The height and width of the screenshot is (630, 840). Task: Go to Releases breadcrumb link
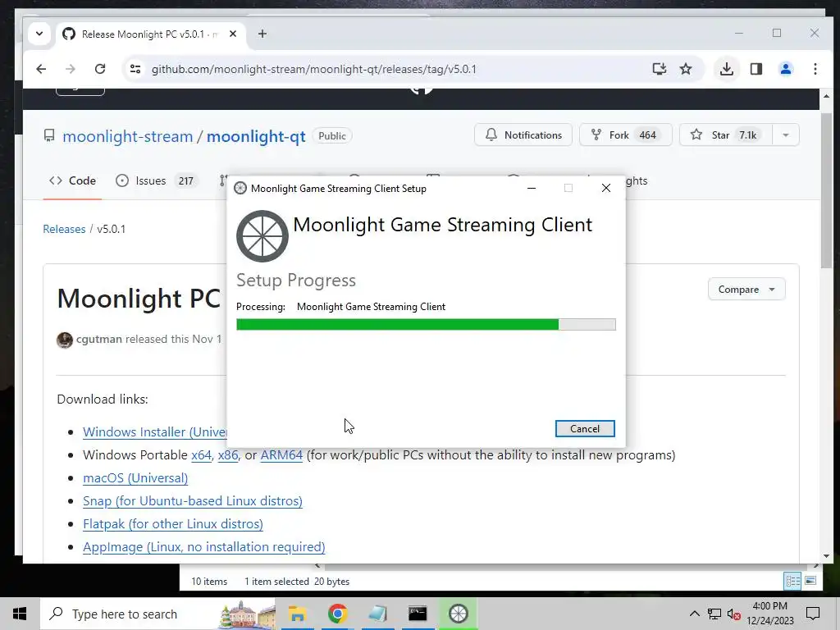[64, 230]
